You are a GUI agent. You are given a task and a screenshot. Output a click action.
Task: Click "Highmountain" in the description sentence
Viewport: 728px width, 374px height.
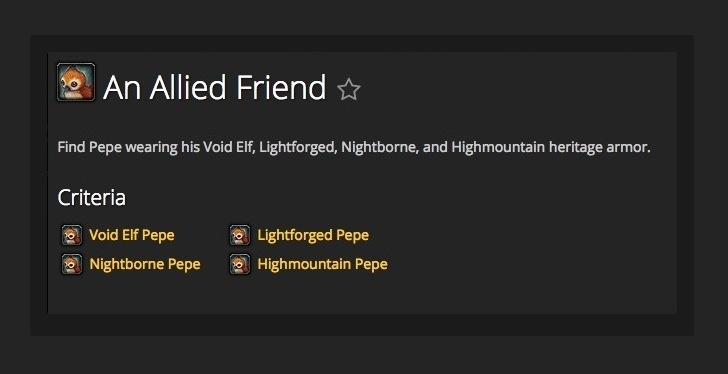tap(498, 148)
